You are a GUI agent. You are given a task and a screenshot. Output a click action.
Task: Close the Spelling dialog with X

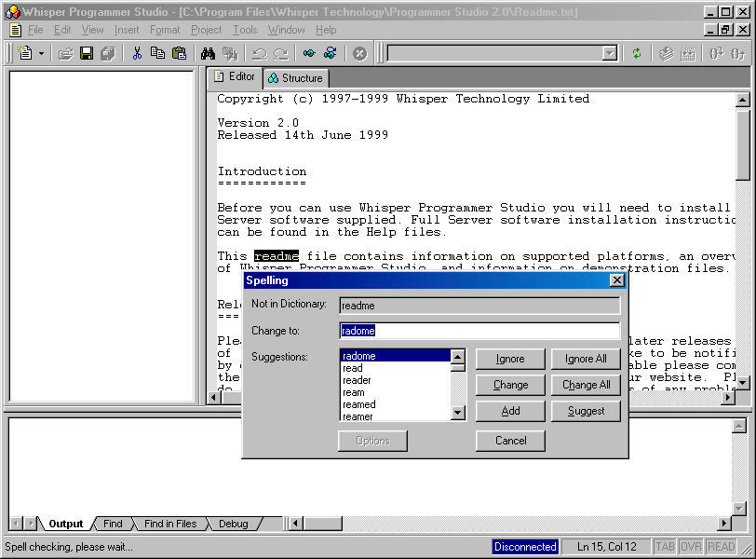616,280
